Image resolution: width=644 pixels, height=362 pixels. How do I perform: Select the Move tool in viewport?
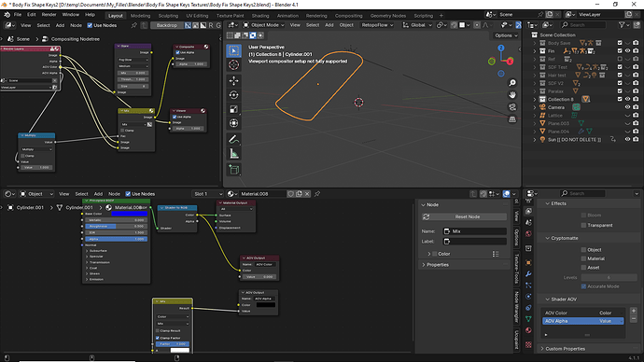coord(233,80)
